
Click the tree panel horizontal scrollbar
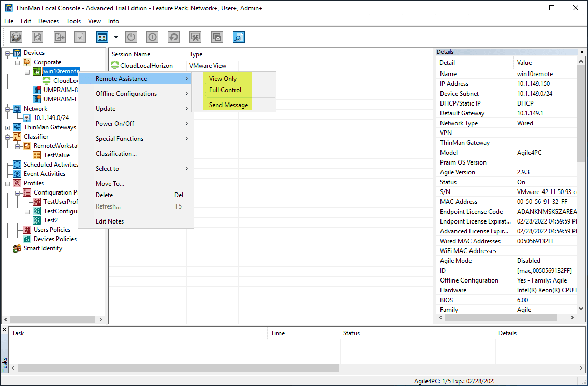52,319
